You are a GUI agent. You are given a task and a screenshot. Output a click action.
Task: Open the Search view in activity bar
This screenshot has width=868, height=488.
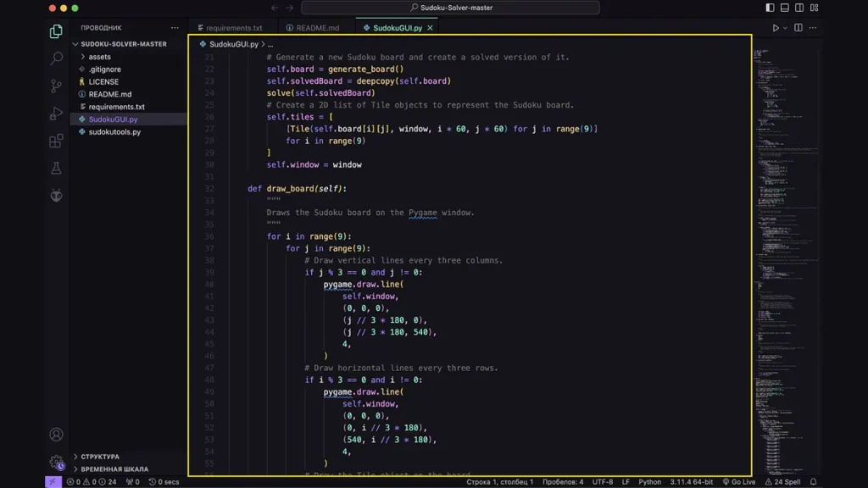(x=56, y=59)
